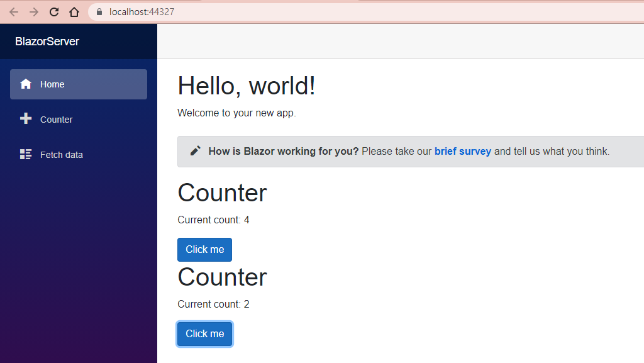This screenshot has height=363, width=644.
Task: Open the Home navigation item
Action: 79,84
